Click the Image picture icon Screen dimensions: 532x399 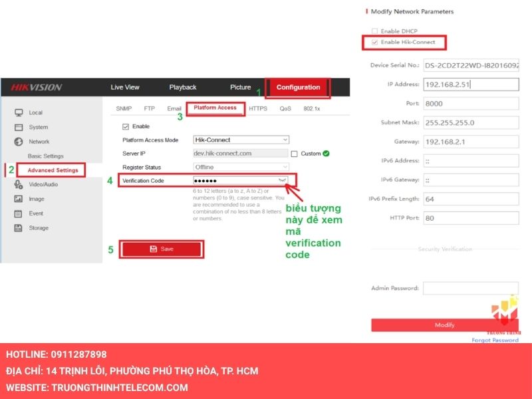[x=19, y=199]
